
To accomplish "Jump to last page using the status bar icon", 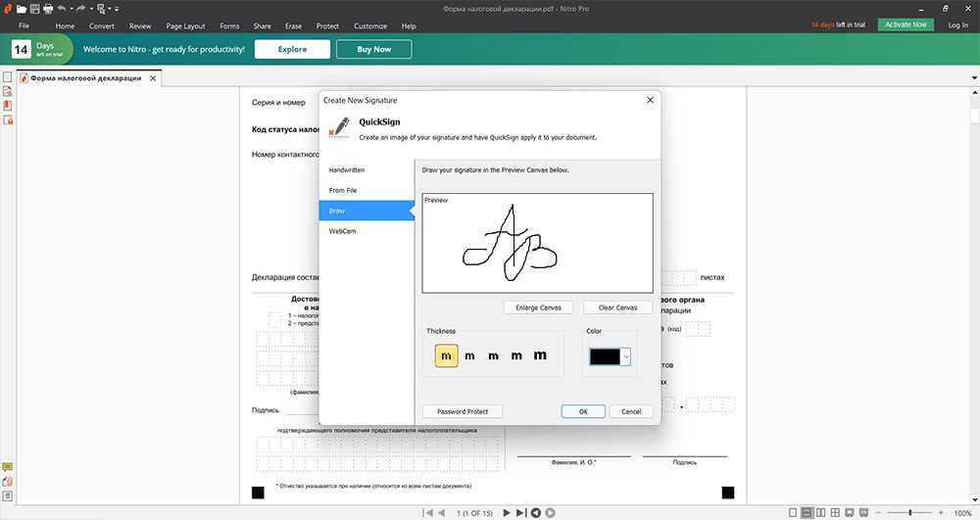I will (521, 512).
